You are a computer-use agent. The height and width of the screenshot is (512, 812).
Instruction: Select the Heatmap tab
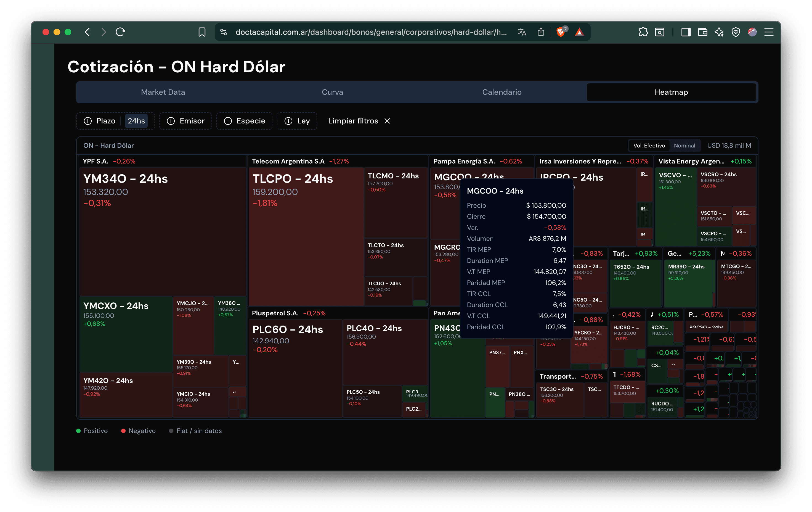671,92
